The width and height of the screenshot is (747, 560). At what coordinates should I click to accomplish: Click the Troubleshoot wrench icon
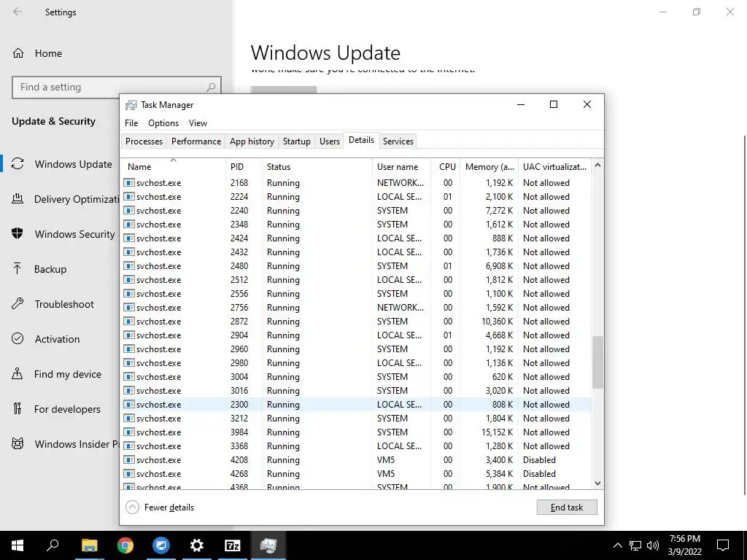pos(18,304)
